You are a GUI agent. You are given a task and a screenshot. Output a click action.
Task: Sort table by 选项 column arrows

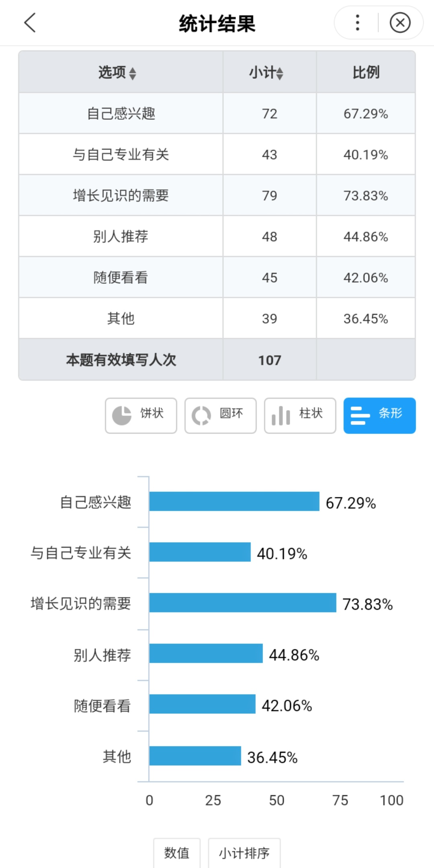132,74
